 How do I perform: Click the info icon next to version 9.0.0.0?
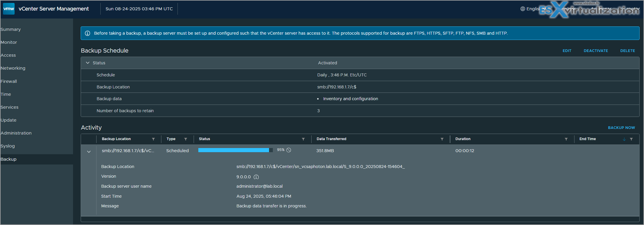coord(256,177)
